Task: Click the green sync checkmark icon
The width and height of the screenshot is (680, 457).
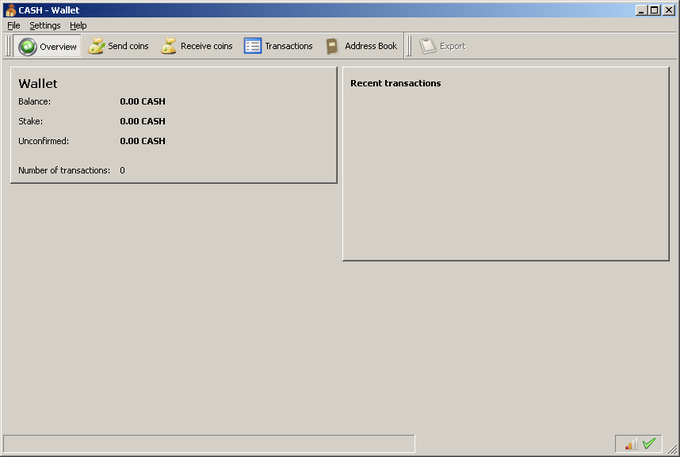Action: click(x=649, y=444)
